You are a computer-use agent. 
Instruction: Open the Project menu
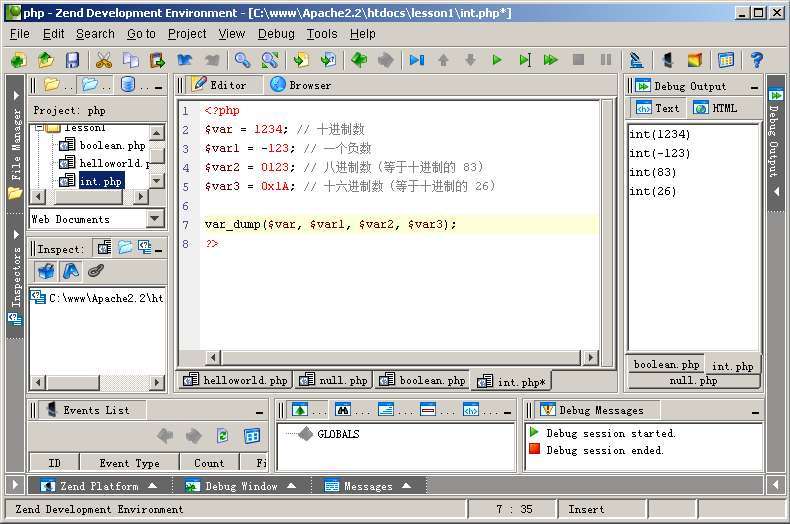(x=187, y=34)
